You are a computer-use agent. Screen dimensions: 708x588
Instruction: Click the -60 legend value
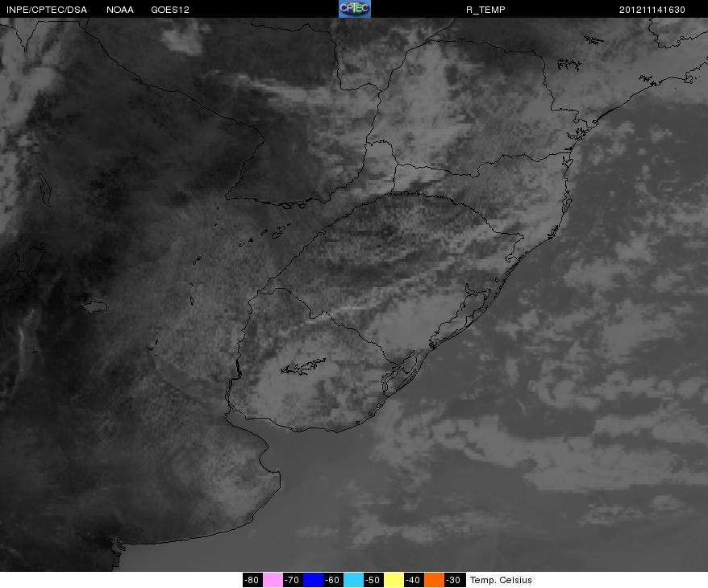(x=333, y=580)
